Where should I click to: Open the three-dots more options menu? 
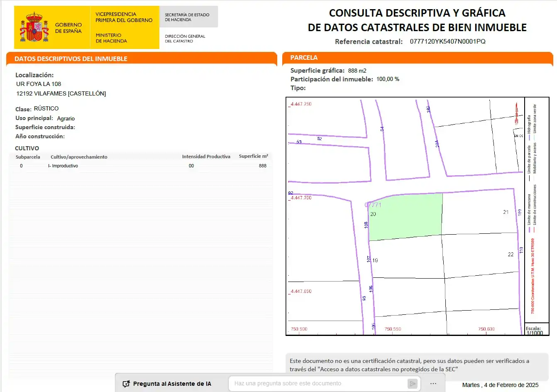tap(433, 384)
